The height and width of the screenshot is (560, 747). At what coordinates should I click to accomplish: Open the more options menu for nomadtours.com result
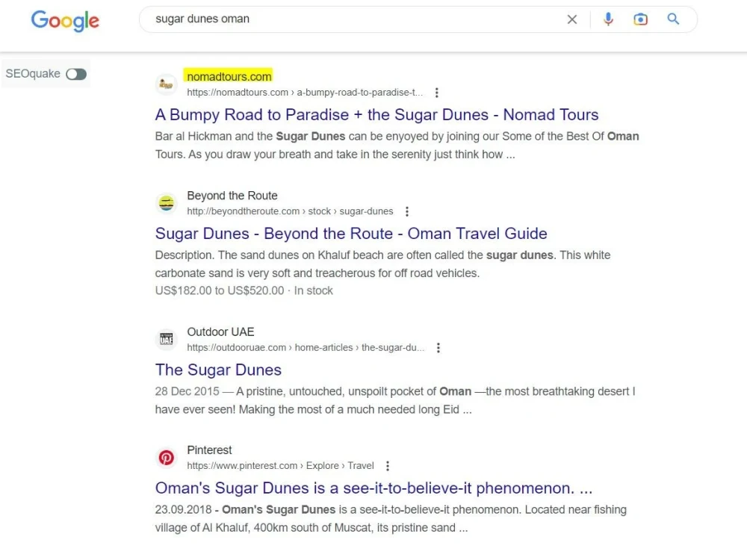pyautogui.click(x=436, y=93)
